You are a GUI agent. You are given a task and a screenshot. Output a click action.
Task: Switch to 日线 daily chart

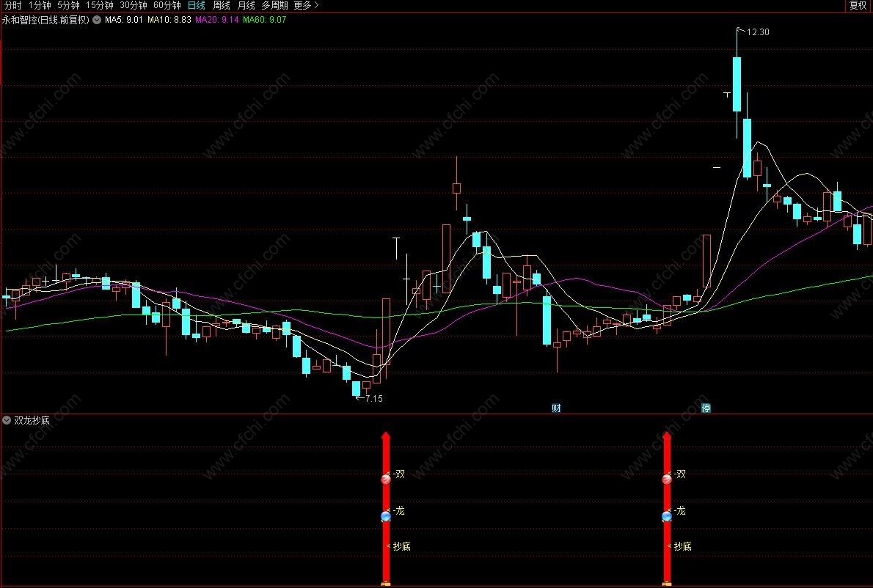(197, 6)
